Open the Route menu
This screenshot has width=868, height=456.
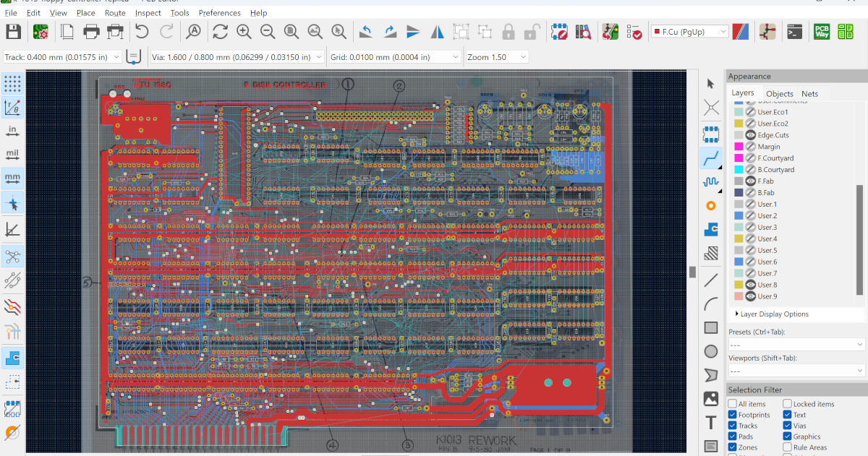(115, 12)
